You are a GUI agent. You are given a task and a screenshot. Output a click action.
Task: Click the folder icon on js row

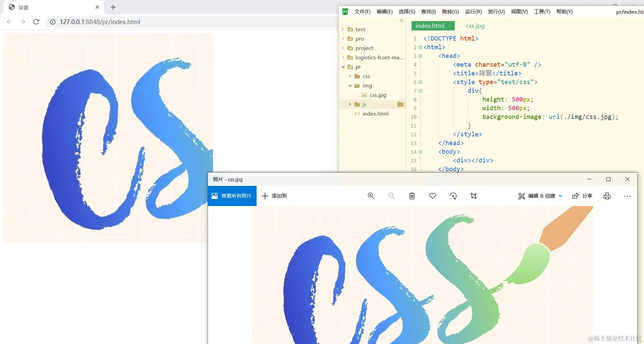point(400,104)
